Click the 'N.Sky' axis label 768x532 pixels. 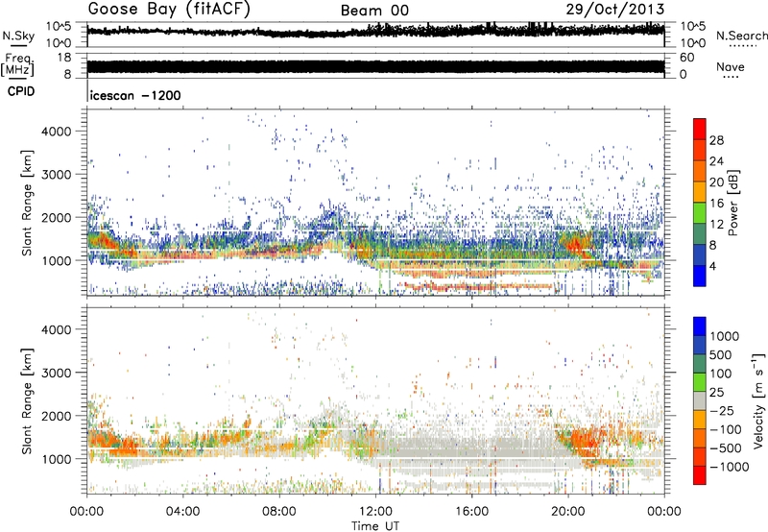click(x=18, y=36)
